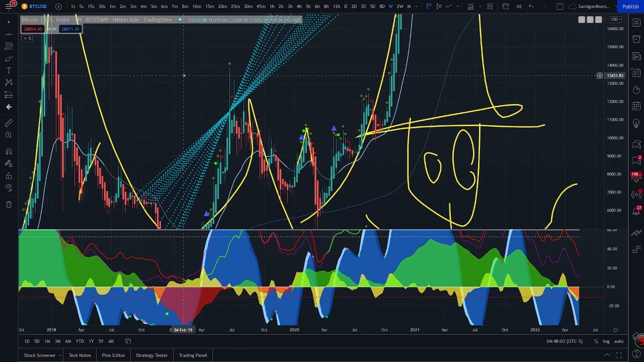Redo the action arrow
The width and height of the screenshot is (644, 362).
[543, 7]
